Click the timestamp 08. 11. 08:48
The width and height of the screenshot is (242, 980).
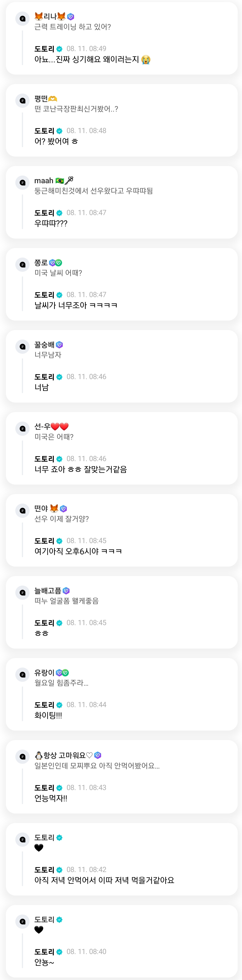(x=86, y=131)
